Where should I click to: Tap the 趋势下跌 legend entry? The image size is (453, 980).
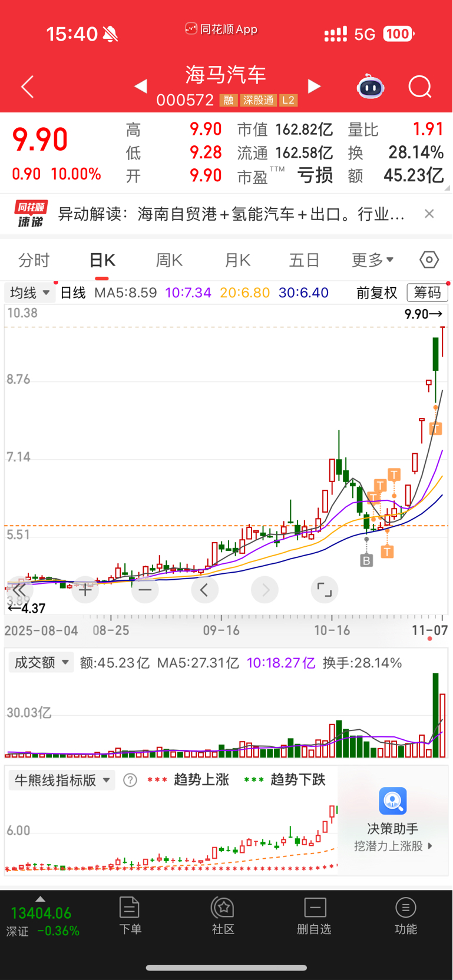285,780
